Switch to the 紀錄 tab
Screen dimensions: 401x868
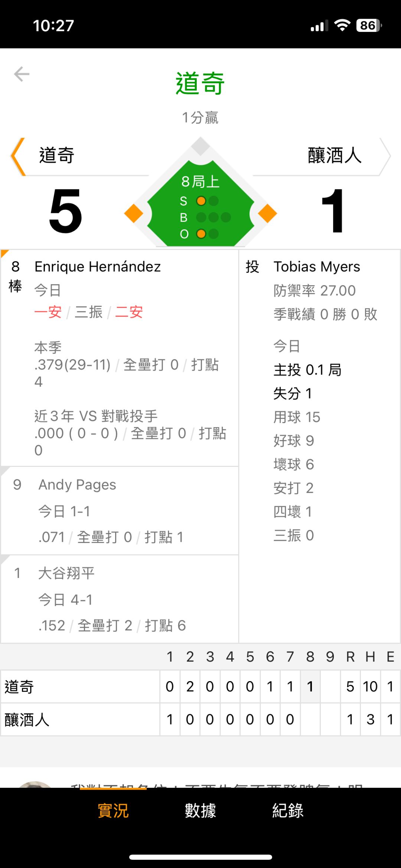click(288, 810)
